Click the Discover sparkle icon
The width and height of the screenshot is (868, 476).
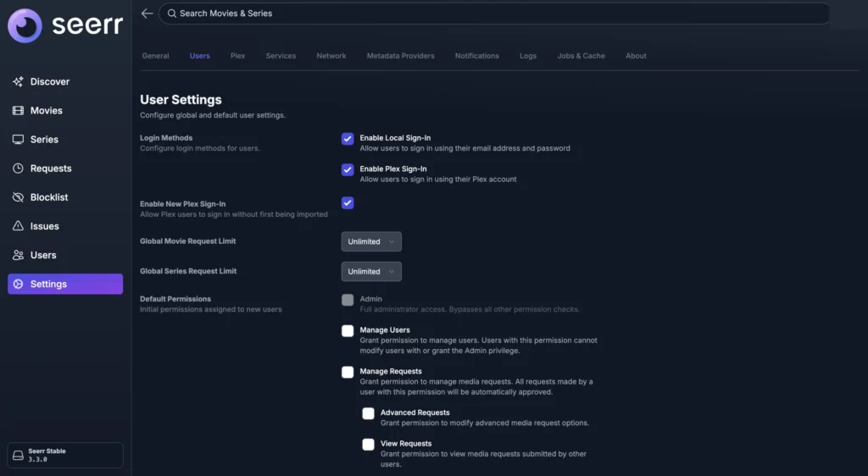[x=19, y=82]
